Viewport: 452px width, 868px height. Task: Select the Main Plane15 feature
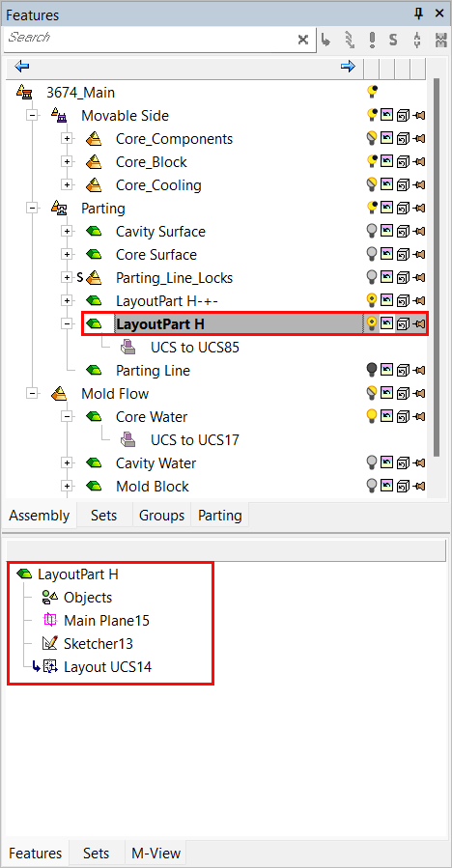(x=96, y=621)
